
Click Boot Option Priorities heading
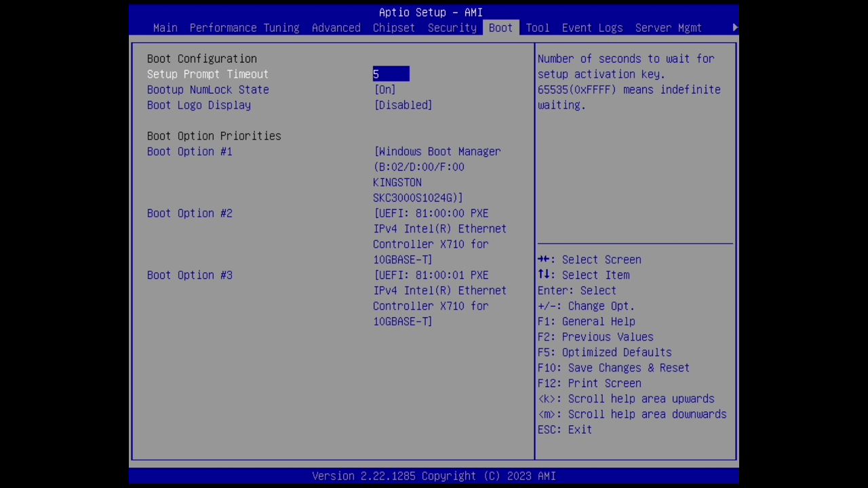tap(214, 136)
